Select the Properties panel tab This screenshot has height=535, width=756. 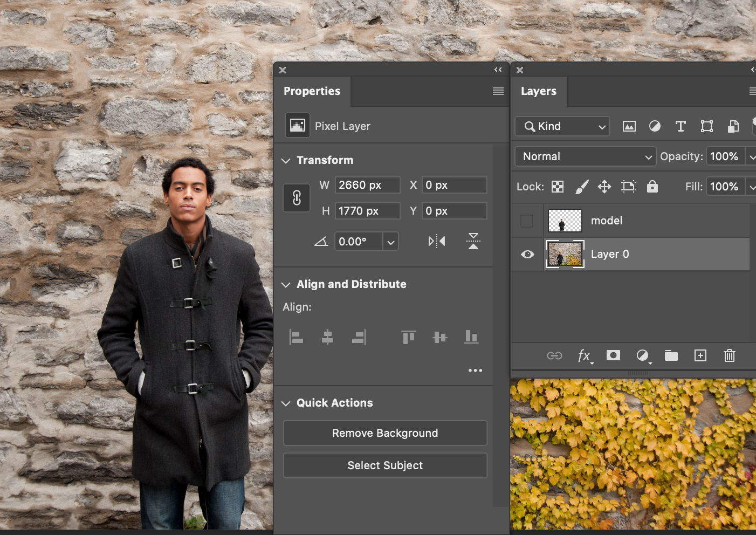(312, 91)
